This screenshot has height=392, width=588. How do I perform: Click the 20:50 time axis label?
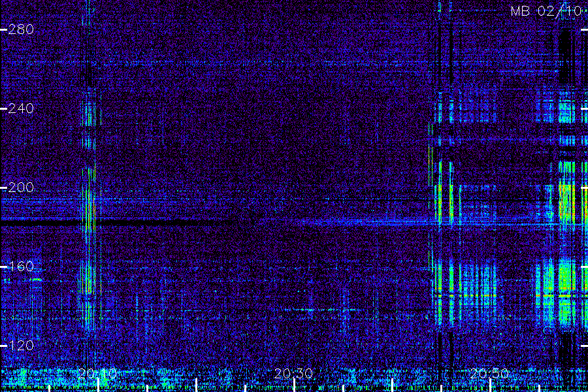point(489,374)
